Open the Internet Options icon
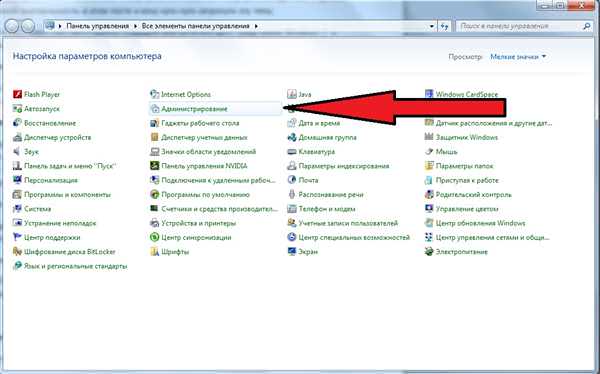The image size is (600, 374). [155, 94]
